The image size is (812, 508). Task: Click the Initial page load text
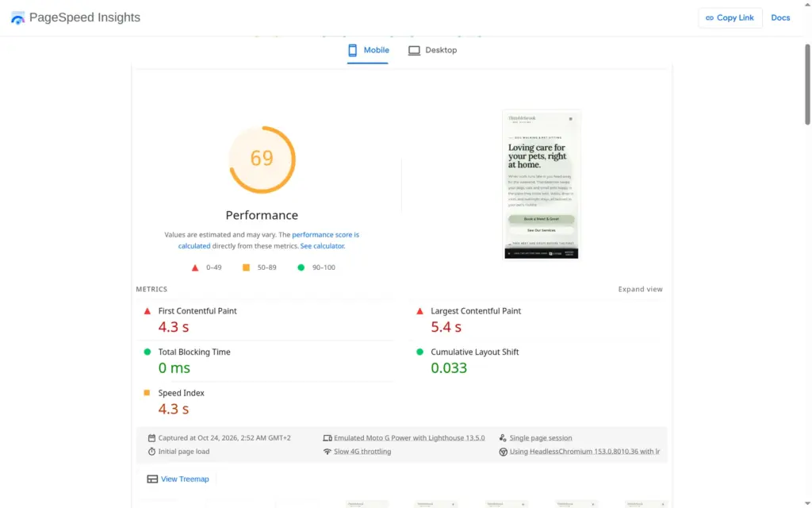[184, 452]
